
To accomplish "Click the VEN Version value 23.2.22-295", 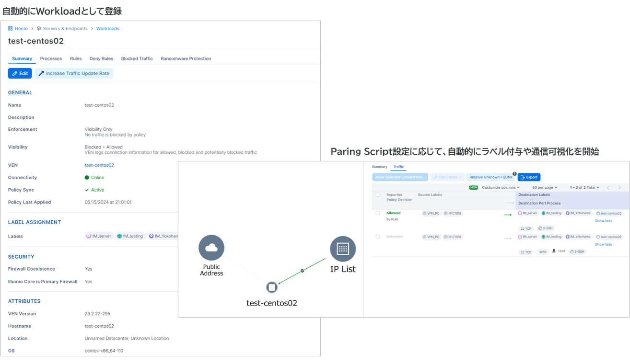I will click(x=97, y=314).
